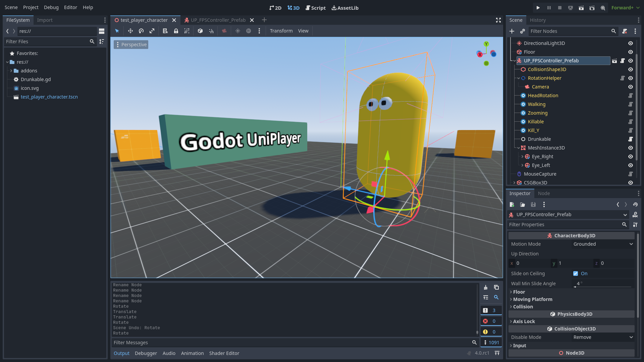Viewport: 644px width, 362px height.
Task: Open the AssetLib workspace
Action: 345,8
